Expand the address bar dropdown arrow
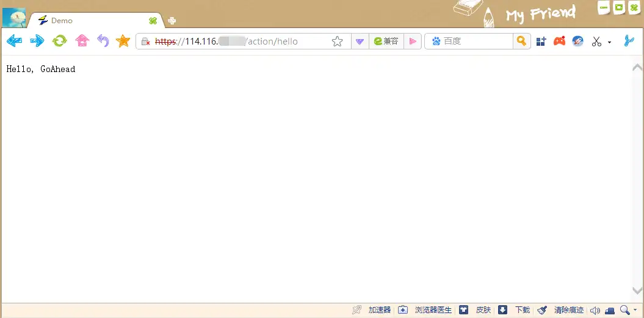The height and width of the screenshot is (318, 644). [x=360, y=42]
